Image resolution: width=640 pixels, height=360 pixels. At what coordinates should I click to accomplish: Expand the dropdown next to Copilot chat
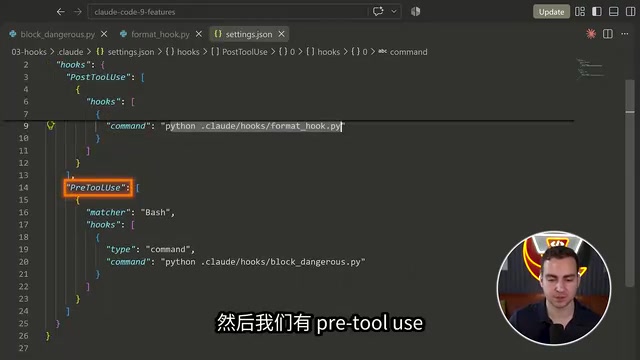[x=394, y=11]
